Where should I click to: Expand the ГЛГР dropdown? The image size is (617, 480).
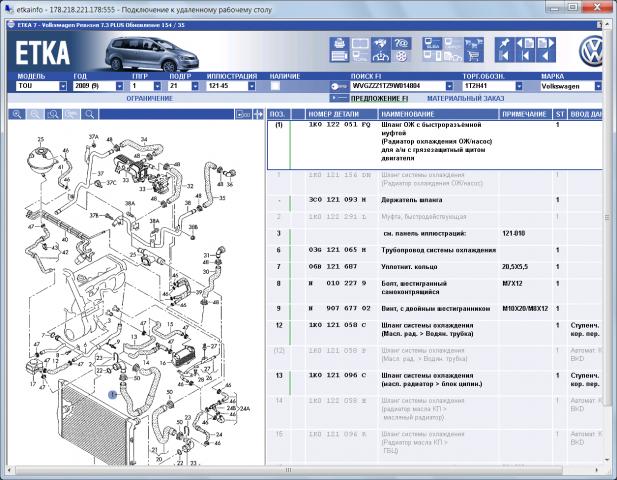157,86
